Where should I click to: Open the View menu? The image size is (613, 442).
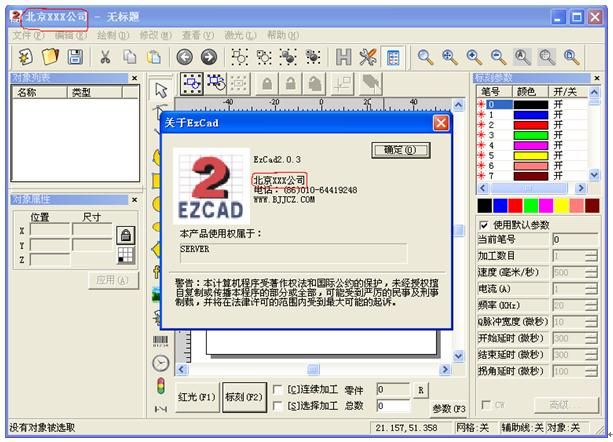point(198,36)
